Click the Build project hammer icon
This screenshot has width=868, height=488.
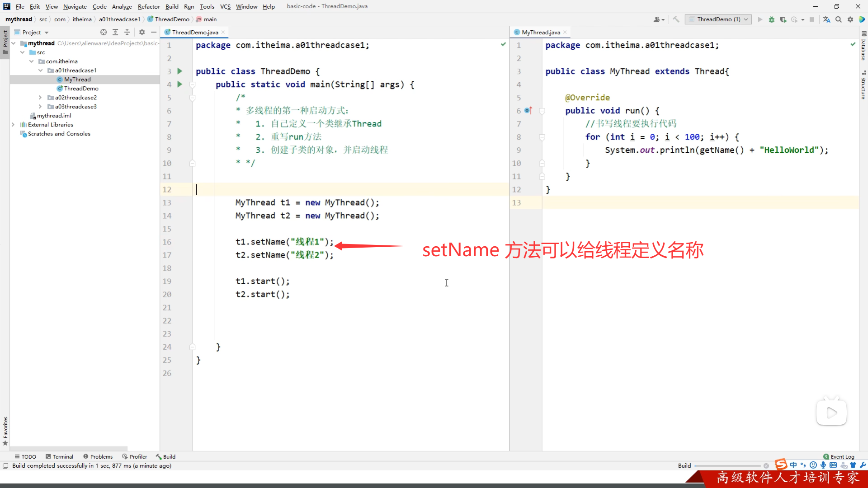(x=676, y=19)
